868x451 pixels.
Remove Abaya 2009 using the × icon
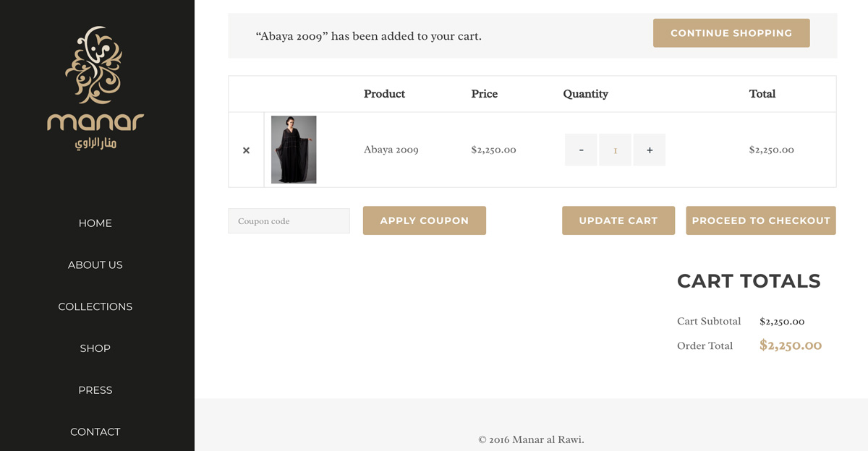point(246,150)
